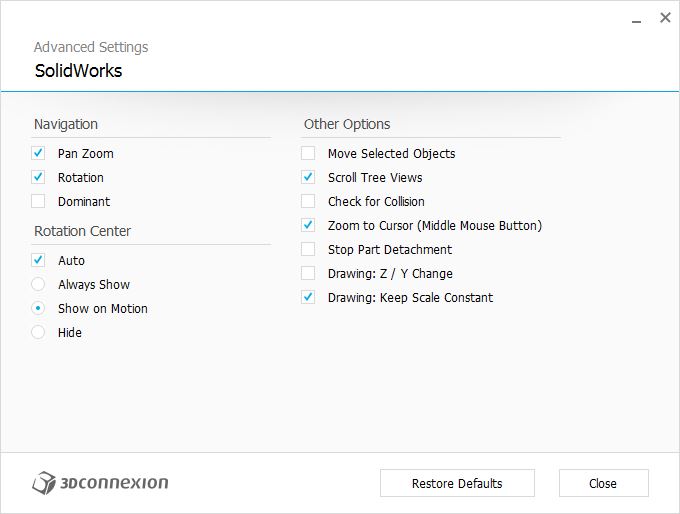Click the Stop Part Detachment label

click(390, 249)
